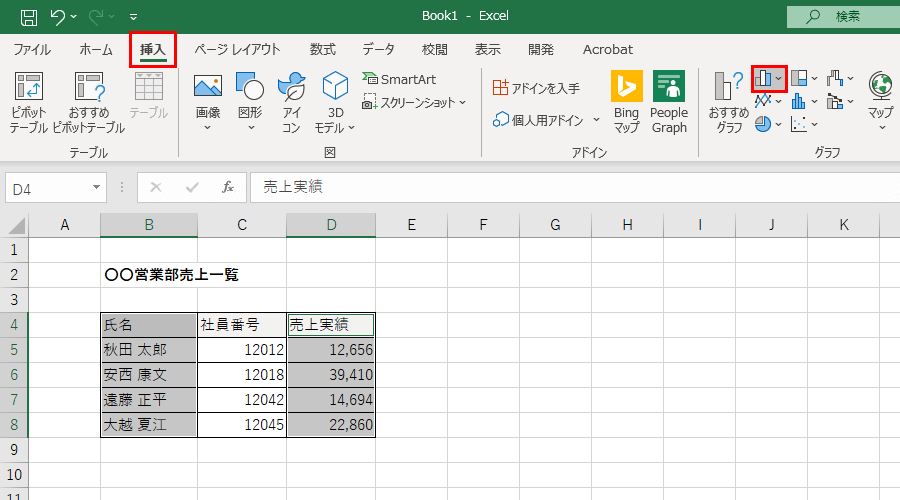Insert a waterfall or stock chart
Image resolution: width=900 pixels, height=500 pixels.
pyautogui.click(x=840, y=79)
